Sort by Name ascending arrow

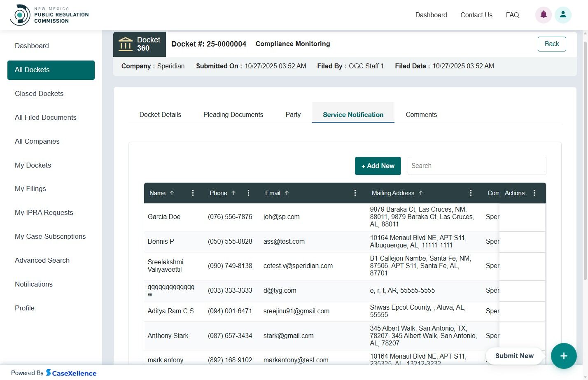click(x=172, y=193)
